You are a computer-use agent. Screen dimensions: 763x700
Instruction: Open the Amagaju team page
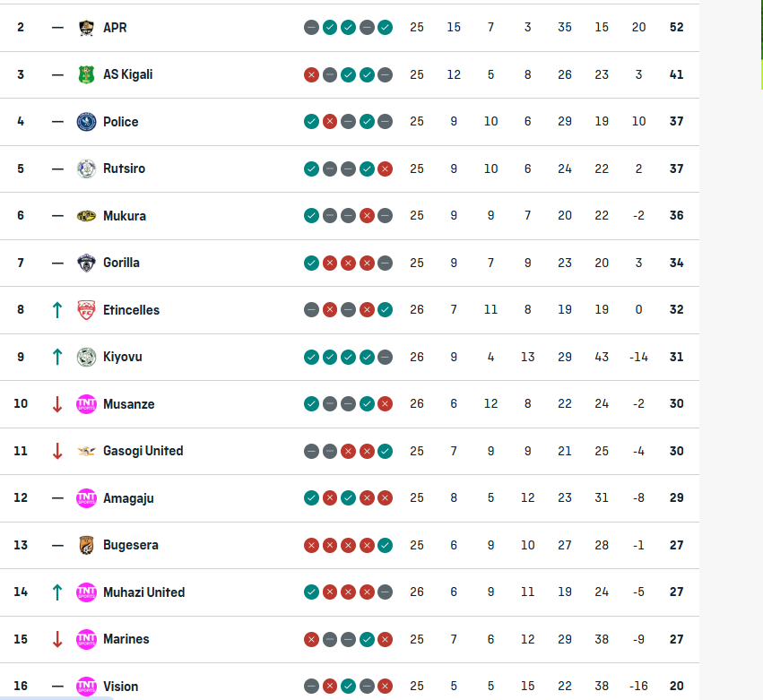128,498
